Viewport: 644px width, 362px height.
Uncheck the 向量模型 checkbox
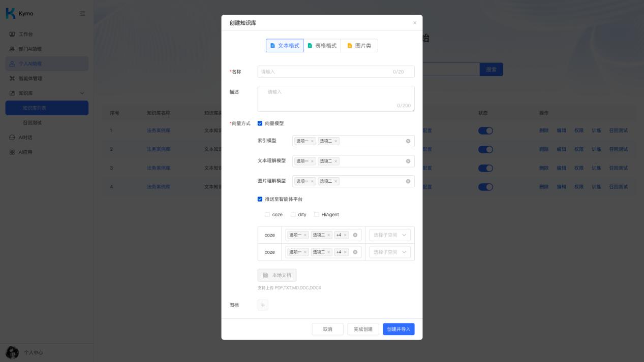(x=260, y=123)
